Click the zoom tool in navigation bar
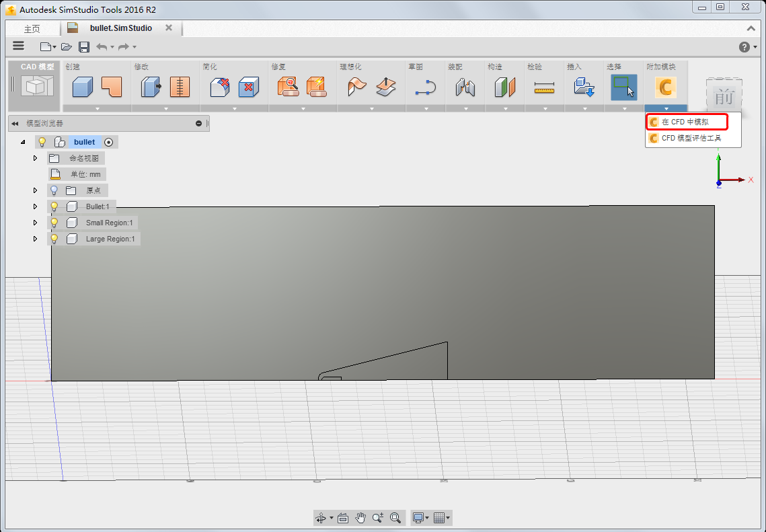Image resolution: width=766 pixels, height=532 pixels. [x=378, y=518]
